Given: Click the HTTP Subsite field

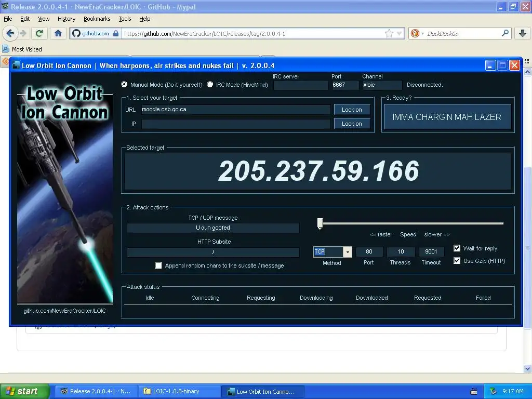Looking at the screenshot, I should (x=213, y=252).
